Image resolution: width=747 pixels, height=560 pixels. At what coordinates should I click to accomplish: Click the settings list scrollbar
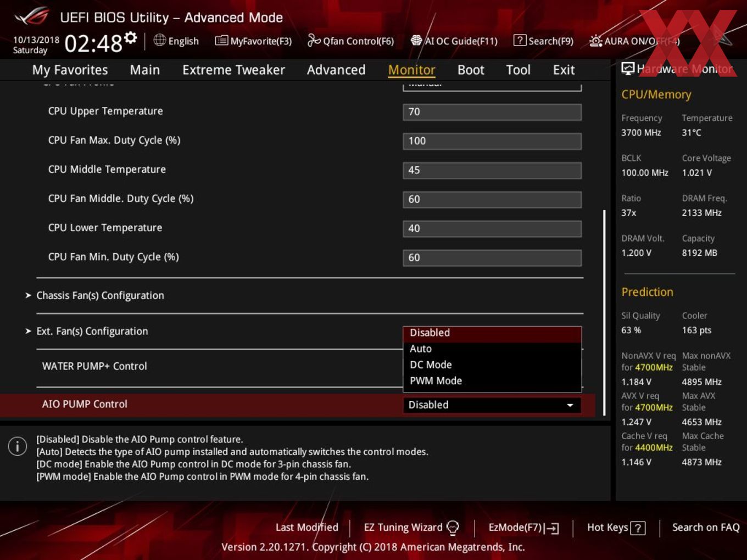coord(605,312)
